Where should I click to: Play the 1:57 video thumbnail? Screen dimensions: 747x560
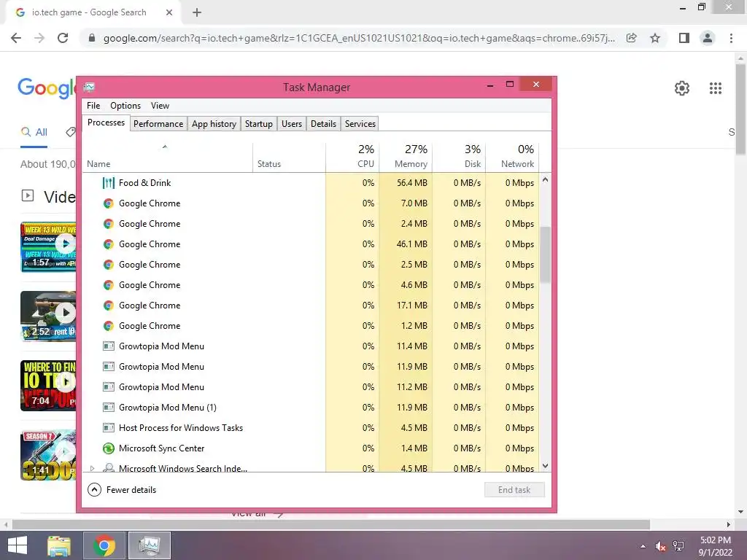[x=48, y=246]
